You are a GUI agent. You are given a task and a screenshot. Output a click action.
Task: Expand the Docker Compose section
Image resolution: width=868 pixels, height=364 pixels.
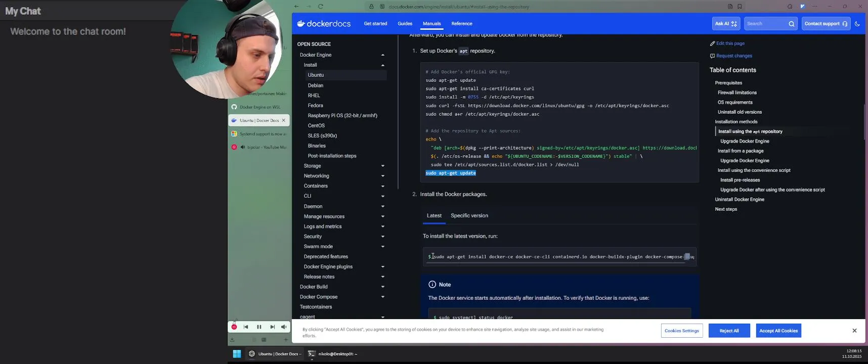pos(382,297)
